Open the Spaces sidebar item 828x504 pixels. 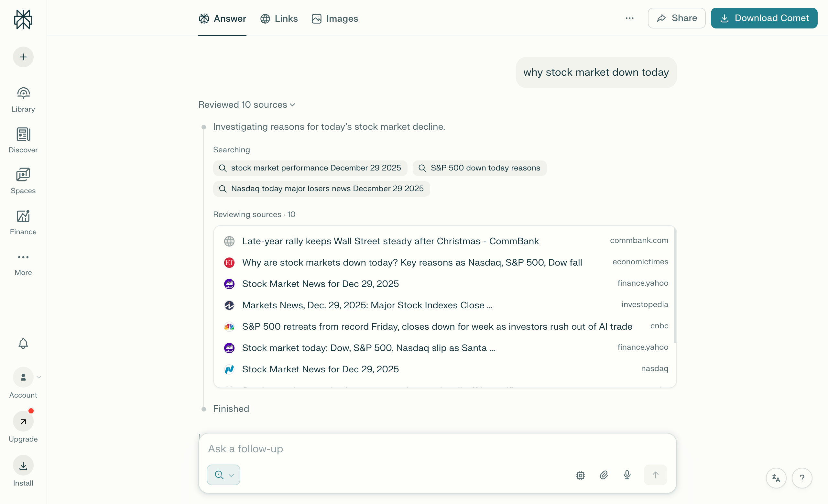coord(23,181)
